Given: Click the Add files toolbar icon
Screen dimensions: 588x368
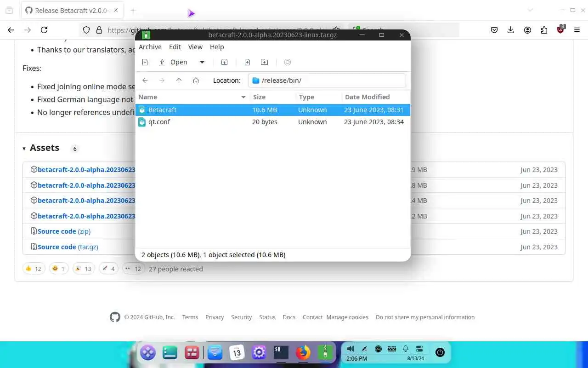Looking at the screenshot, I should point(247,62).
